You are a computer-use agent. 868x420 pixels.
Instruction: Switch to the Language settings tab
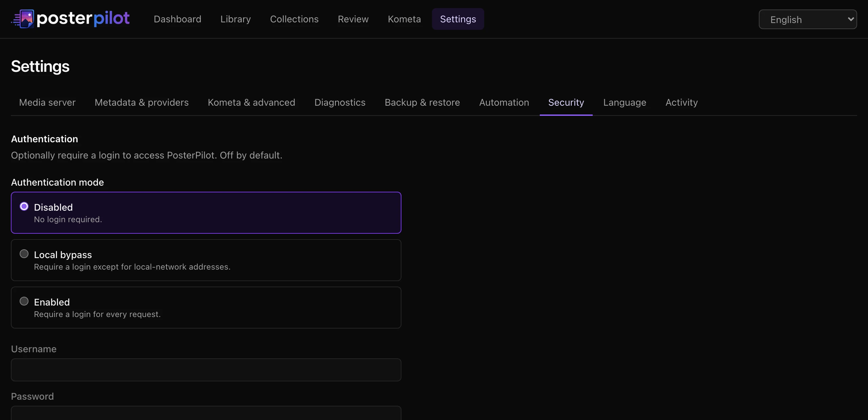coord(625,102)
